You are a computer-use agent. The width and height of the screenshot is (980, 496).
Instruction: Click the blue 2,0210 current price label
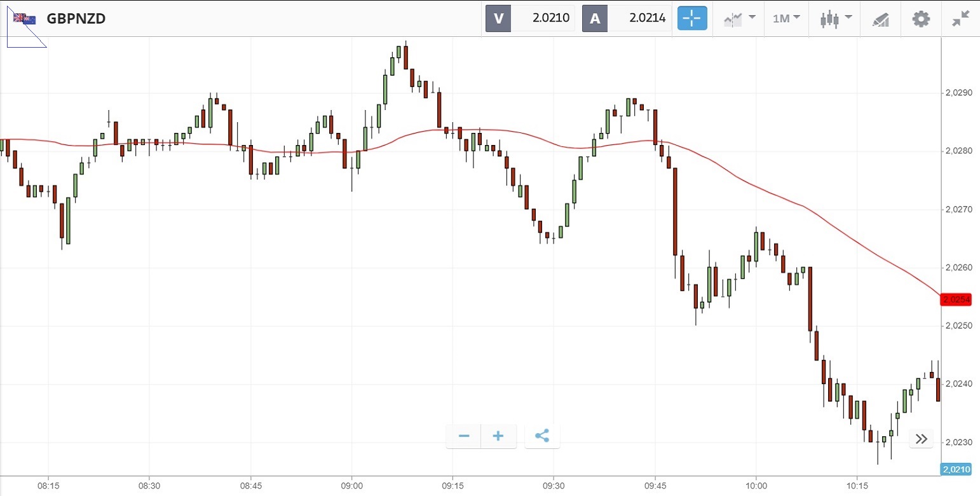tap(957, 470)
